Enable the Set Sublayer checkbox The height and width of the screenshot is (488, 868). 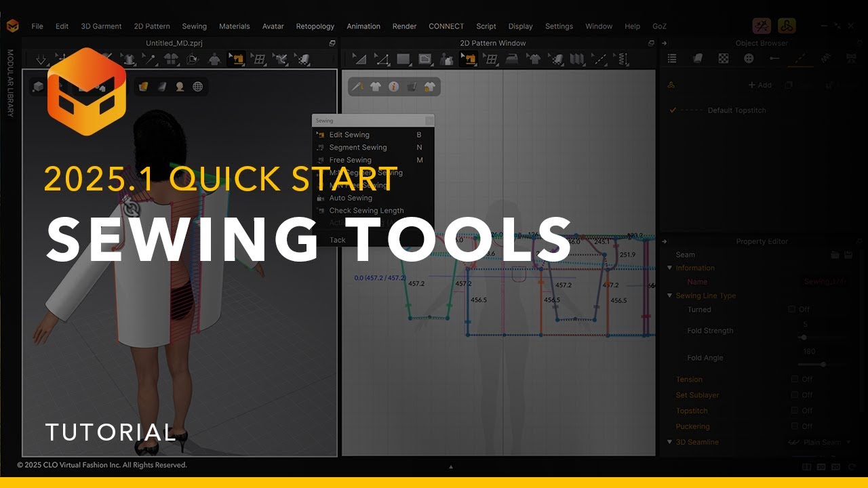point(795,394)
